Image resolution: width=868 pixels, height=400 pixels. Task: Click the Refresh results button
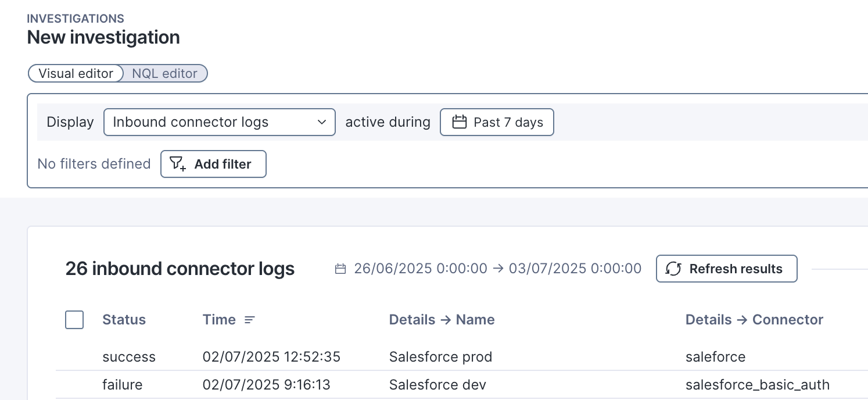coord(726,269)
